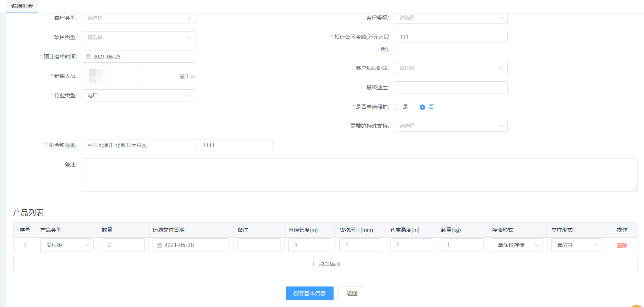Image resolution: width=644 pixels, height=307 pixels.
Task: Expand the 项目类型 dropdown
Action: tap(138, 37)
